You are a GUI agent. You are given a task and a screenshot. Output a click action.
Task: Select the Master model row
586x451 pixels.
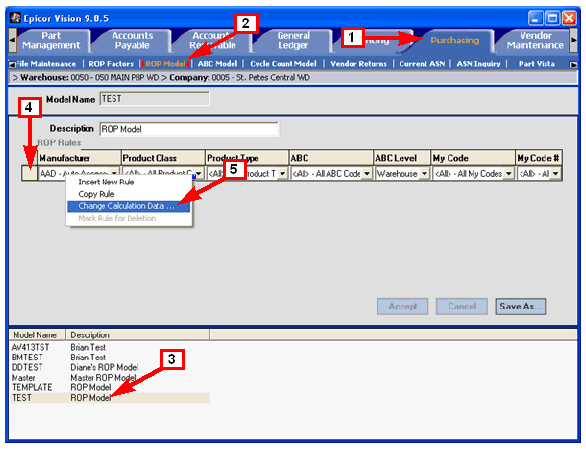[110, 378]
